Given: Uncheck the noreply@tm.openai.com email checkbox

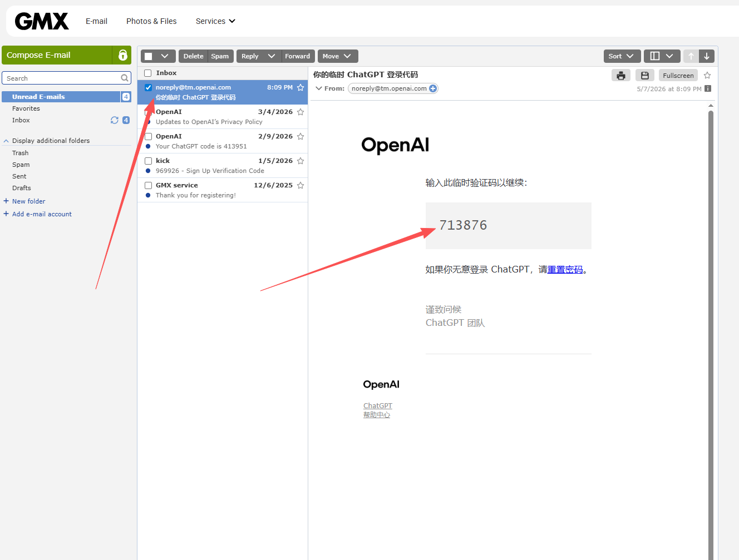Looking at the screenshot, I should [x=148, y=87].
